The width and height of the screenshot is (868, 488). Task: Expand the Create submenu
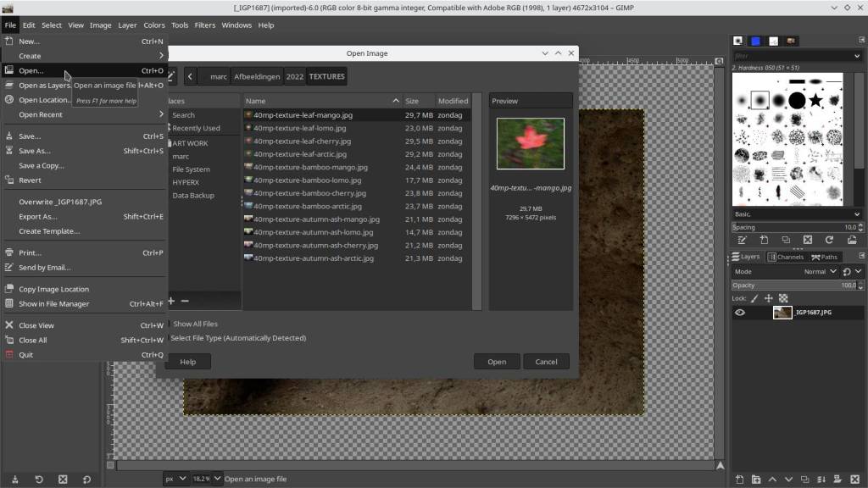click(85, 56)
